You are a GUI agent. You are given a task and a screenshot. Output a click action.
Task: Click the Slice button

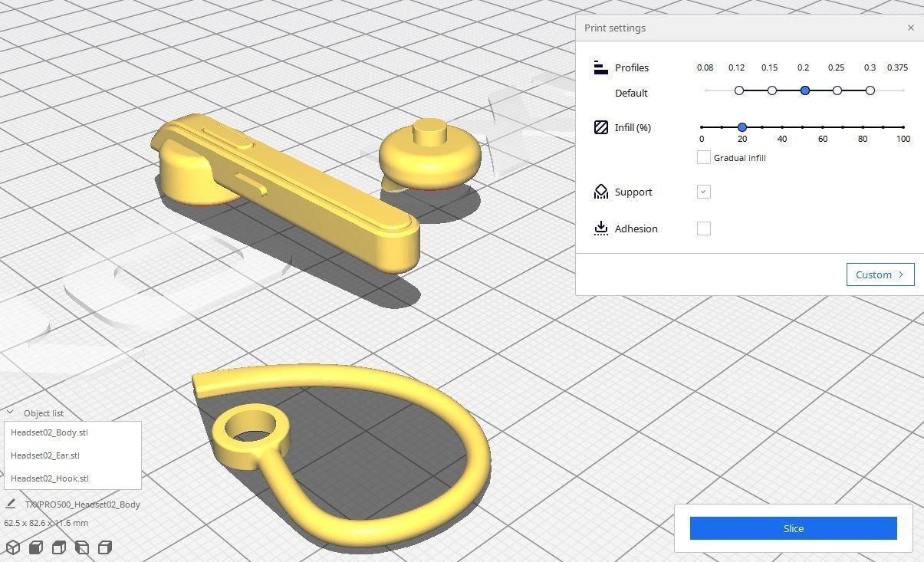[793, 528]
